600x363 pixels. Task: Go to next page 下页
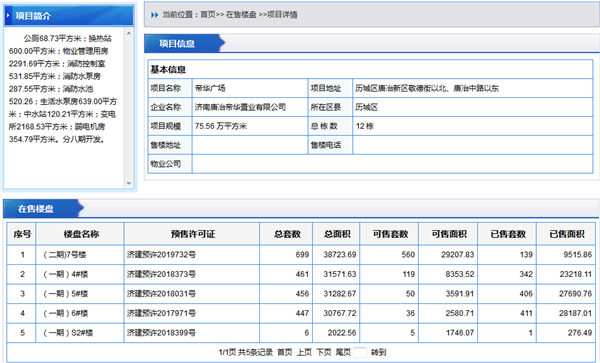324,352
